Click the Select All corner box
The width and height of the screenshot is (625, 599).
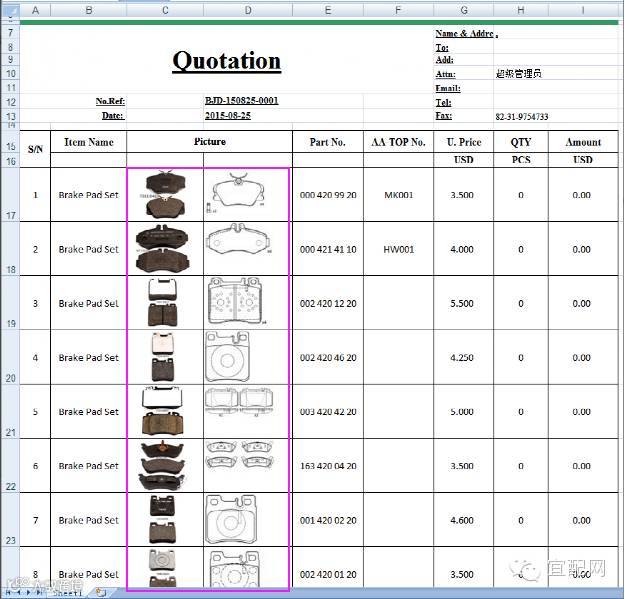point(10,10)
